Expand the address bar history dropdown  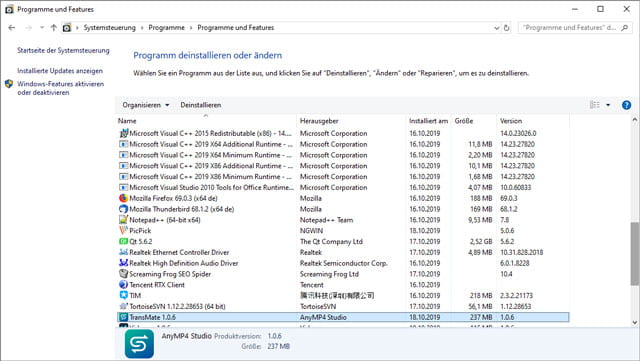(496, 28)
